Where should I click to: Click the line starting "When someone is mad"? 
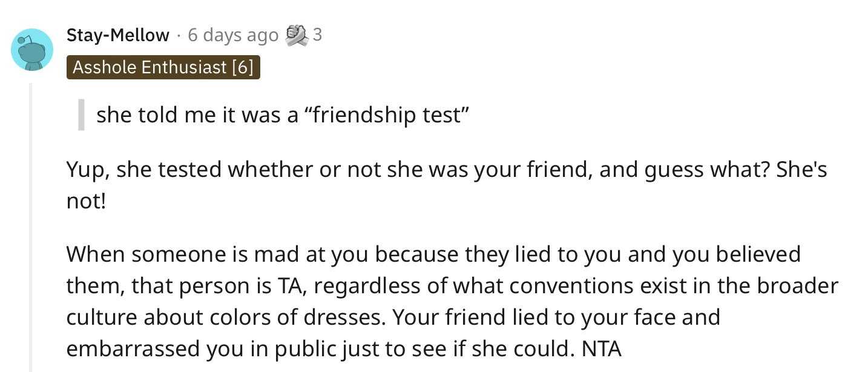point(433,254)
